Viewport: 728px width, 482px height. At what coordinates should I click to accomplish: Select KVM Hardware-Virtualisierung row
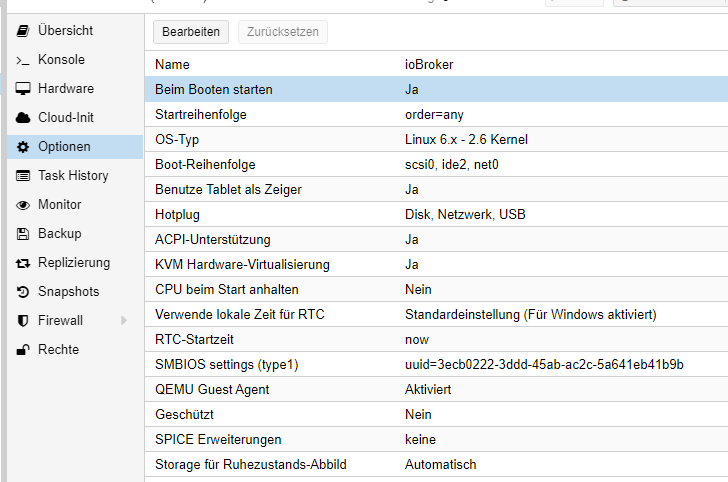tap(436, 265)
